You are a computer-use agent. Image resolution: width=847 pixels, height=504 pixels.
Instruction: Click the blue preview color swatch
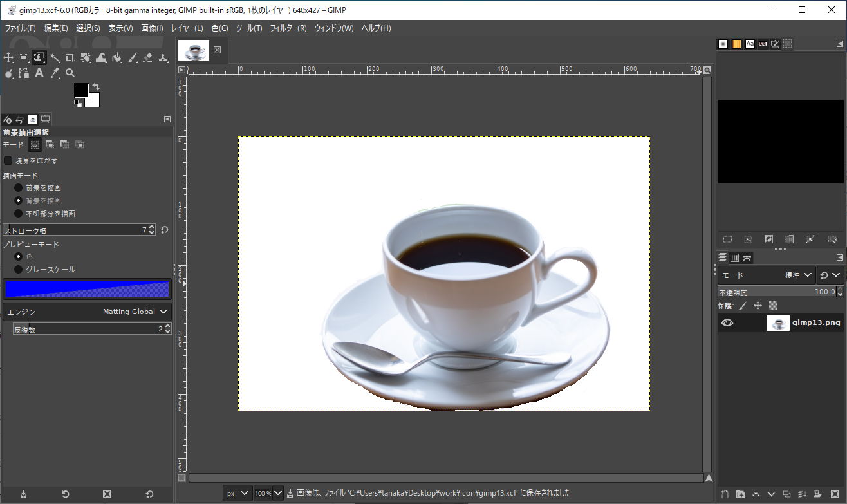pyautogui.click(x=87, y=289)
